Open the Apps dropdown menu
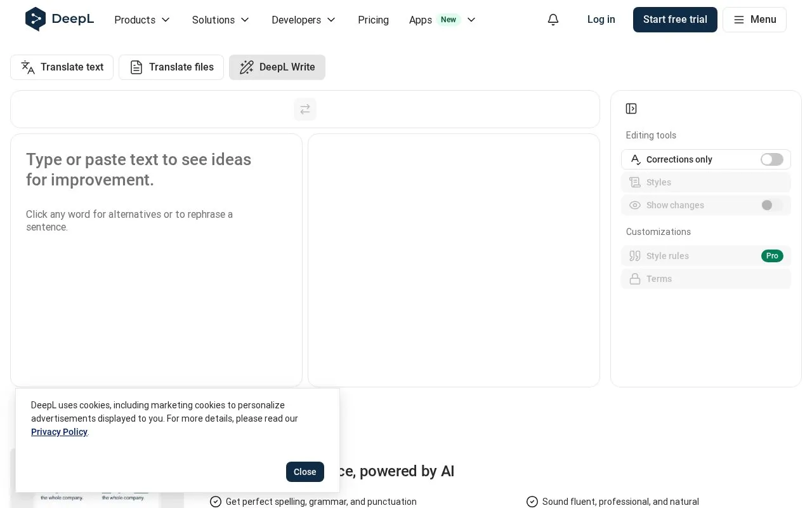 pos(443,20)
